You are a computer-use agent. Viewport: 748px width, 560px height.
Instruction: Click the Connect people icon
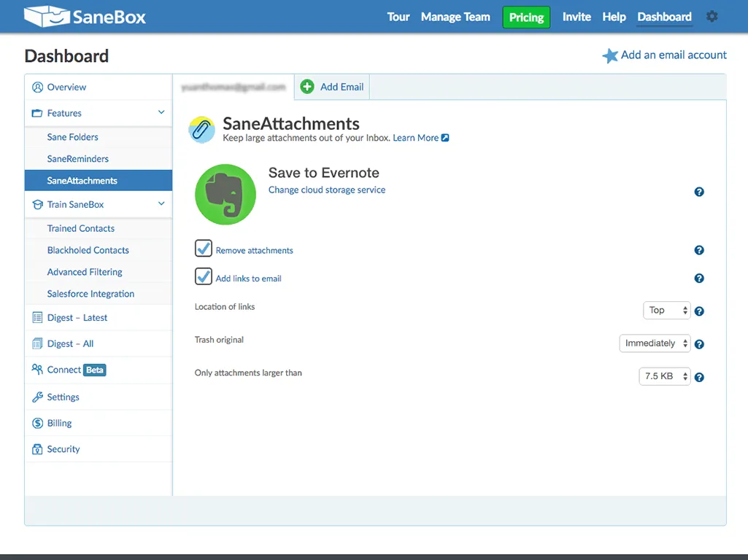click(37, 370)
